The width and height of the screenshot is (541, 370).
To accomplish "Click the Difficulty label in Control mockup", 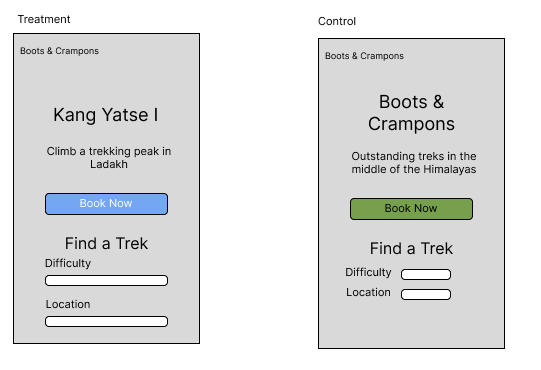I will [368, 272].
